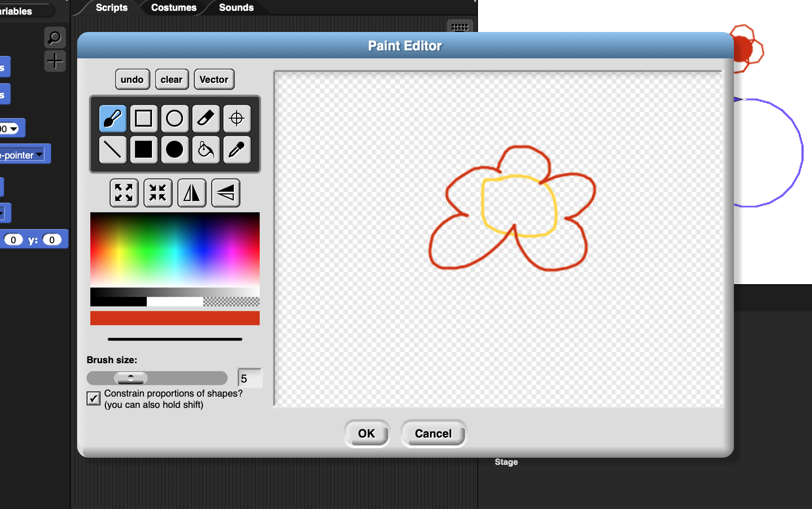Open the Sounds tab
Screen dimensions: 812x509
point(236,8)
